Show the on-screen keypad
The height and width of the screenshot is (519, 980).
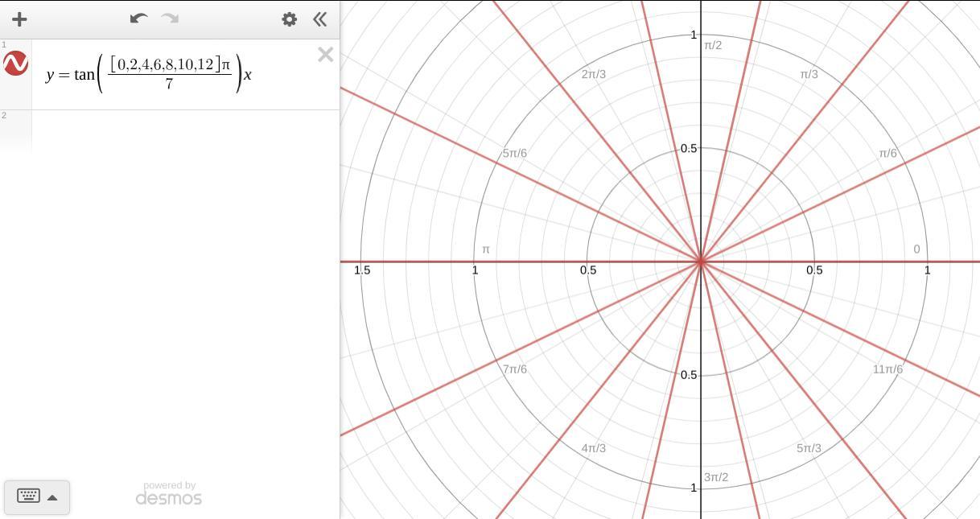[28, 496]
